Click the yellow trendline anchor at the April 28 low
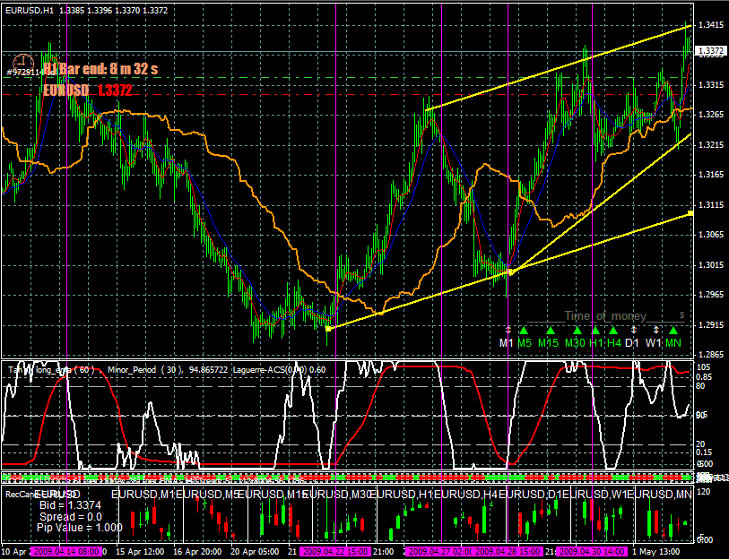The width and height of the screenshot is (729, 560). (x=510, y=271)
